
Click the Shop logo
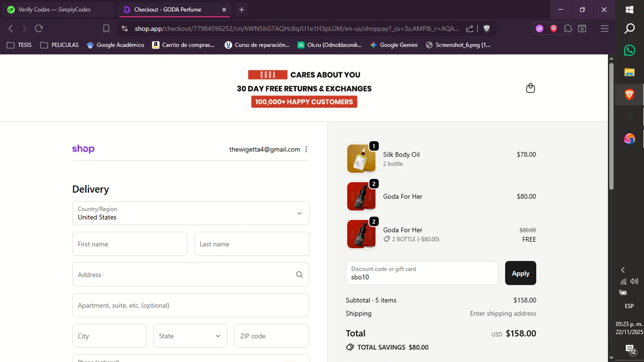tap(83, 149)
